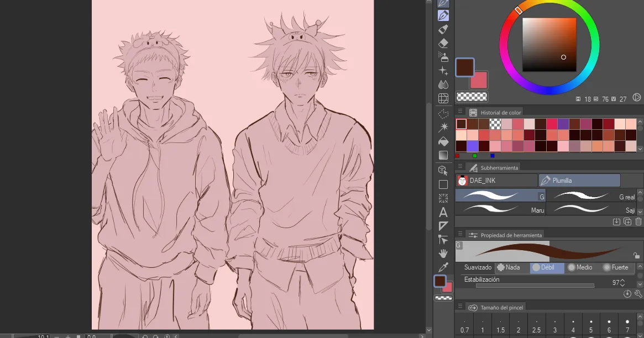Set smoothing to Débil
This screenshot has height=338, width=644.
(x=547, y=267)
